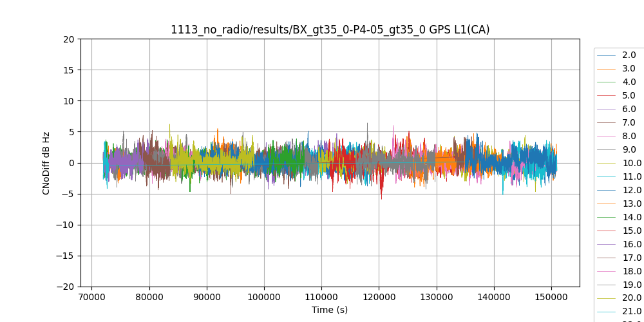Viewport: 644px width, 322px height.
Task: Click y-axis tick label −15
Action: pyautogui.click(x=66, y=256)
